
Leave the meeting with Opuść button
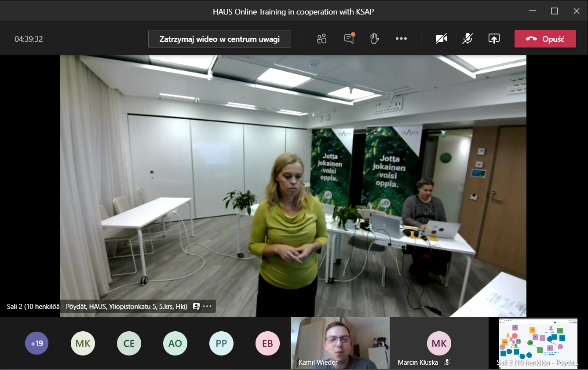(x=545, y=39)
